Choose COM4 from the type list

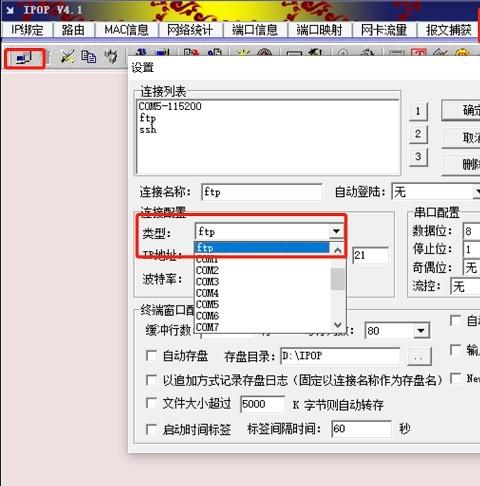207,293
